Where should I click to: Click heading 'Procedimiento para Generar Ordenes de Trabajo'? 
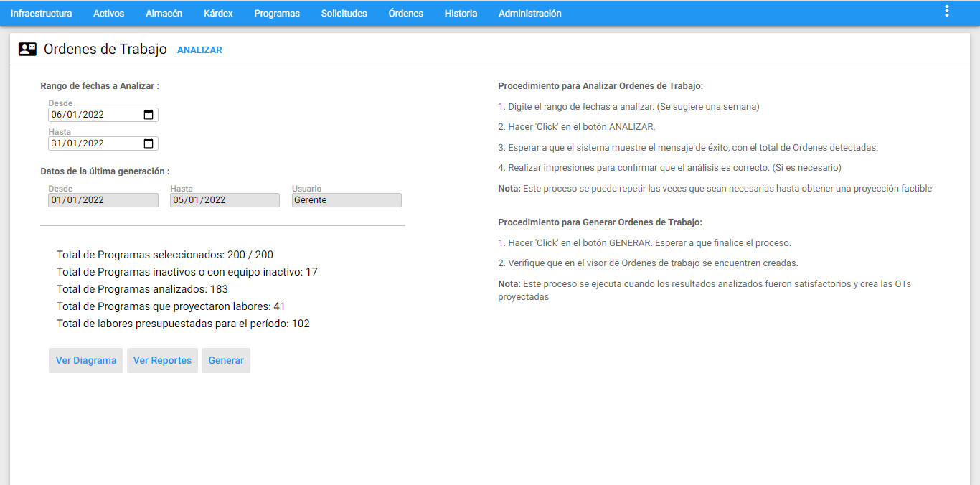(x=600, y=222)
